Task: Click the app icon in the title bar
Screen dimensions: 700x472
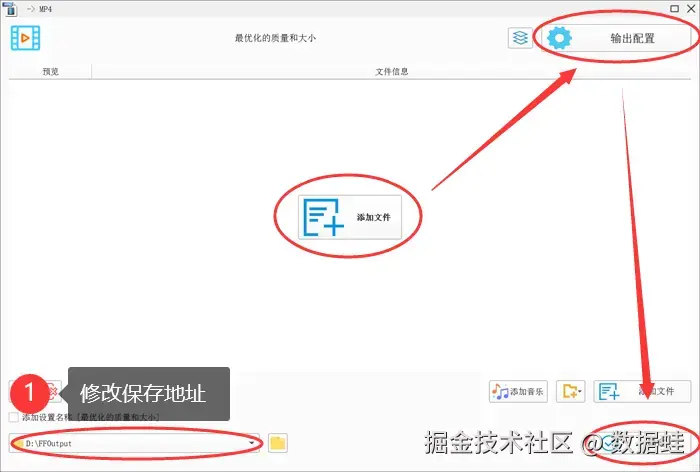Action: pos(11,8)
